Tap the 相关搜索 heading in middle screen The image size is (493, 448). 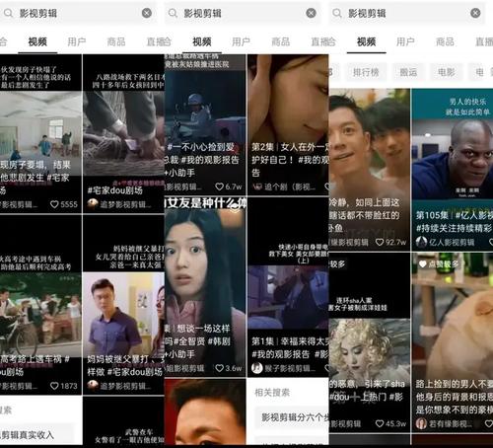[272, 393]
